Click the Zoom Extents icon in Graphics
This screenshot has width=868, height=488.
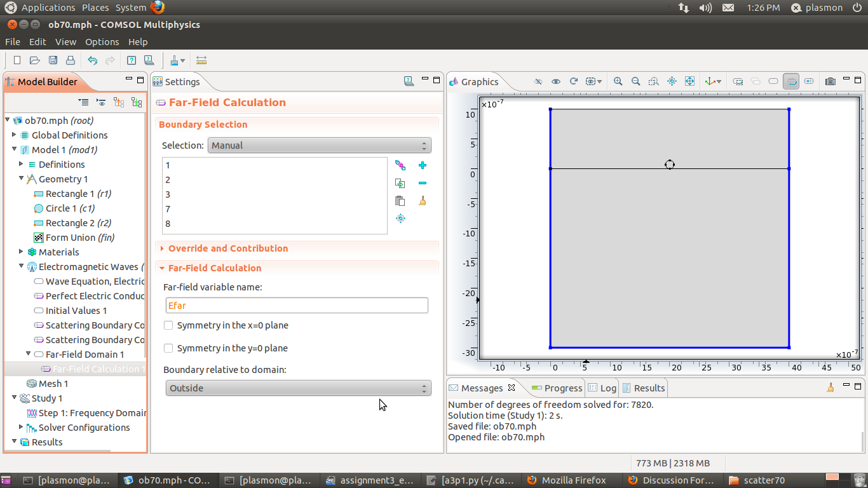pyautogui.click(x=689, y=81)
